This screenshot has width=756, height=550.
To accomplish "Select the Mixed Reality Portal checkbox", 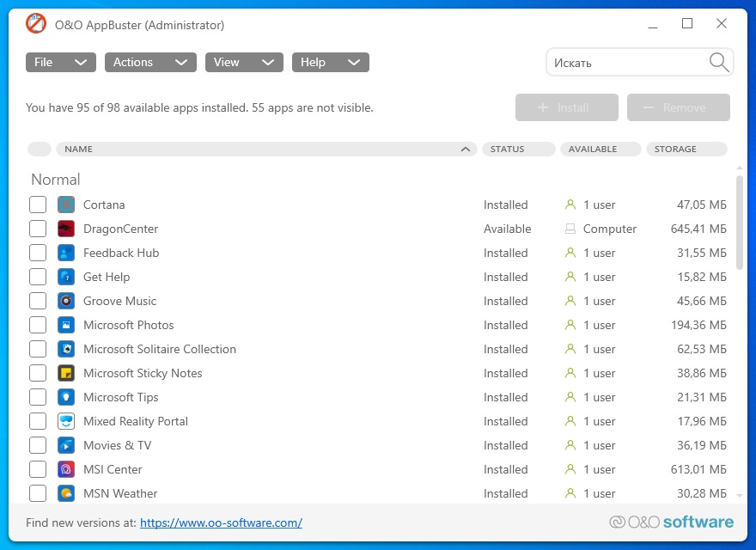I will pos(38,421).
